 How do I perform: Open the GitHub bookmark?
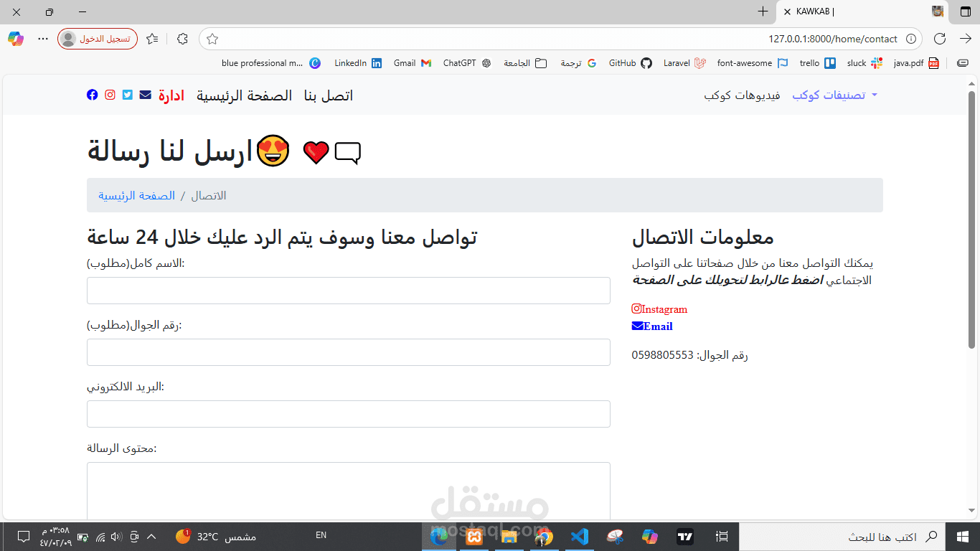coord(631,63)
